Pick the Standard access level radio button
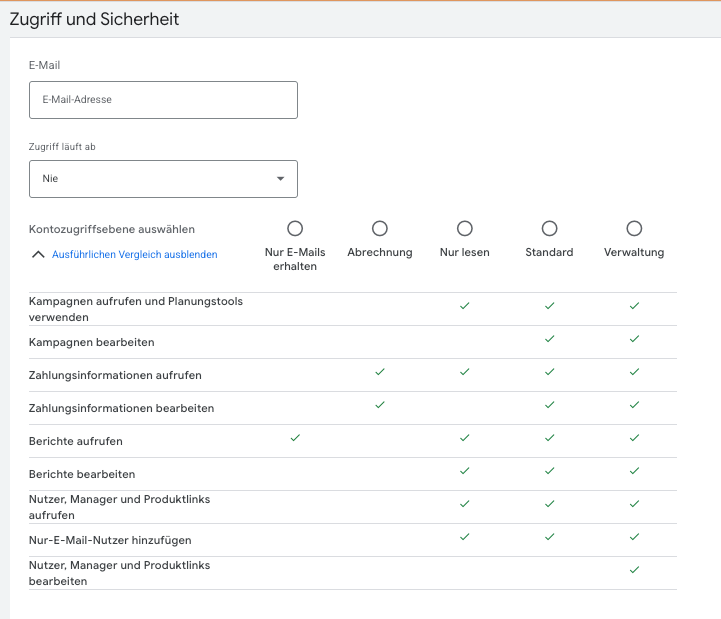This screenshot has height=619, width=721. (x=549, y=229)
